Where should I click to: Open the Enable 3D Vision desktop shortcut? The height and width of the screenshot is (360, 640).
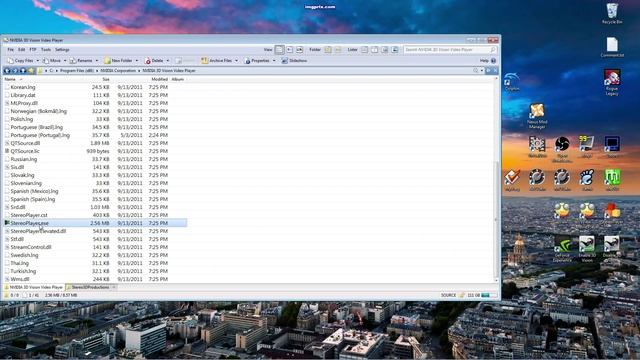tap(587, 248)
